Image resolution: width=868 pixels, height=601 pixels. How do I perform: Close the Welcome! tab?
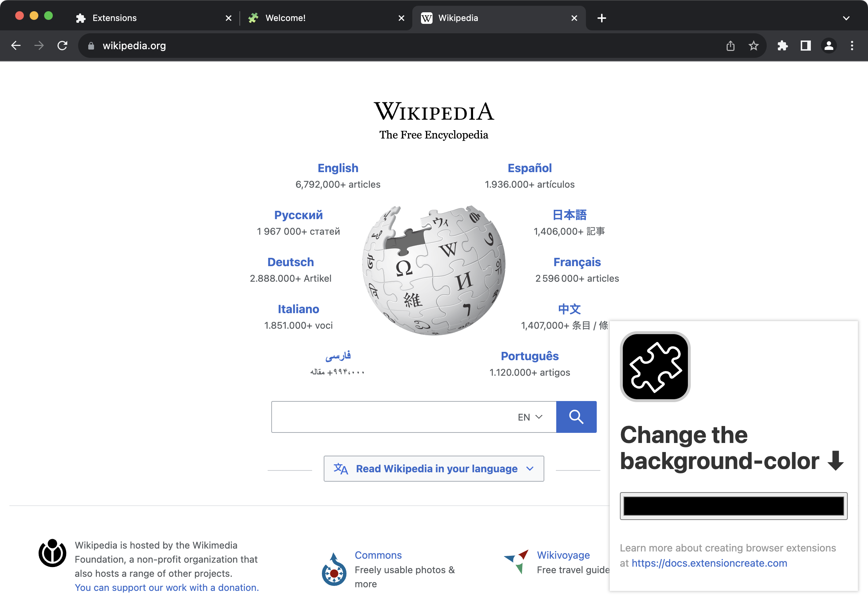coord(401,18)
